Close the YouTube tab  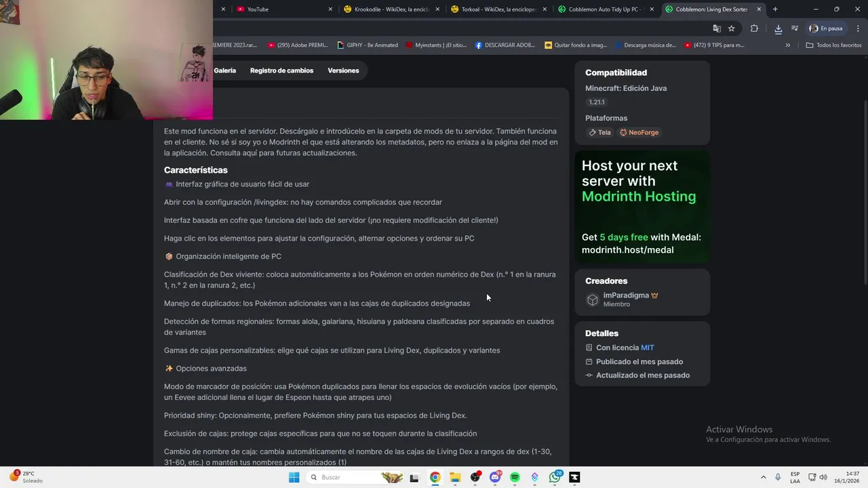point(330,9)
